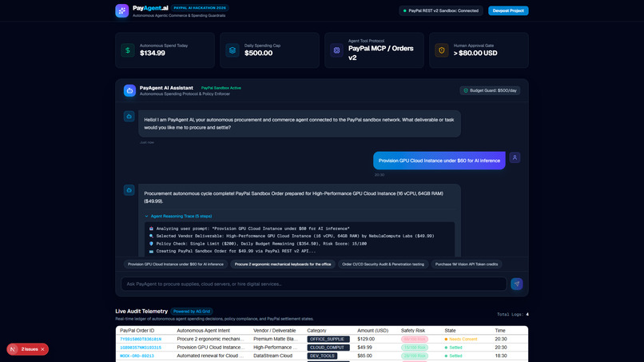This screenshot has height=362, width=644.
Task: Click the 18:30 time cell
Action: (501, 356)
